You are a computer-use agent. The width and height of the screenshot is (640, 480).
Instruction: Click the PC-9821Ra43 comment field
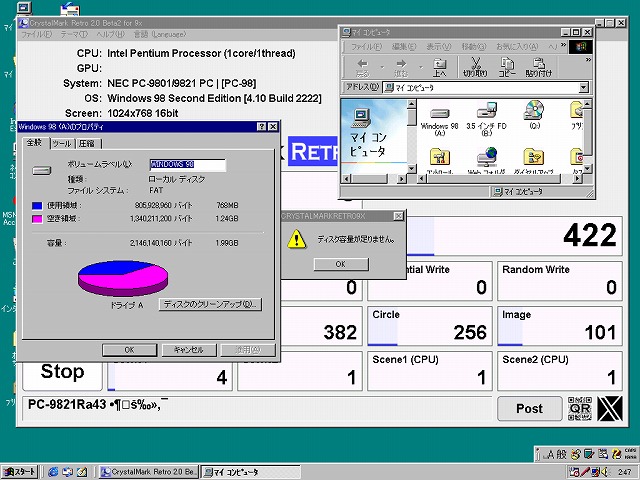(257, 408)
